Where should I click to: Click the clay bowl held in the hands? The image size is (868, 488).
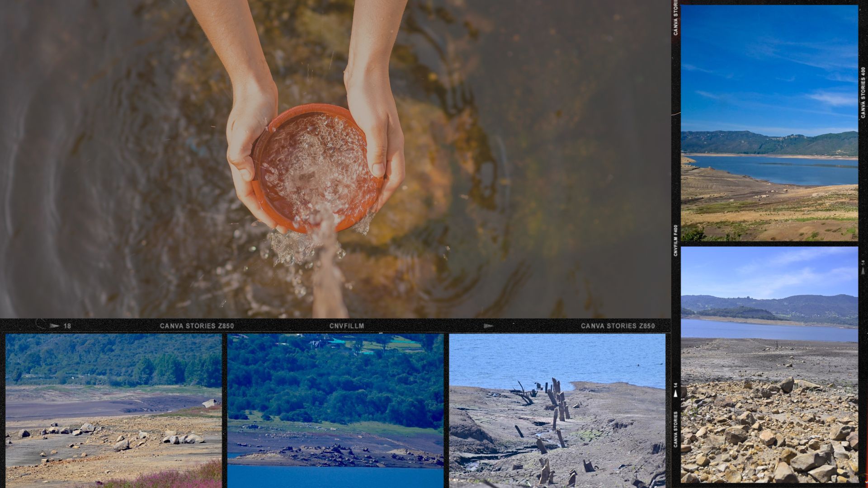click(316, 167)
